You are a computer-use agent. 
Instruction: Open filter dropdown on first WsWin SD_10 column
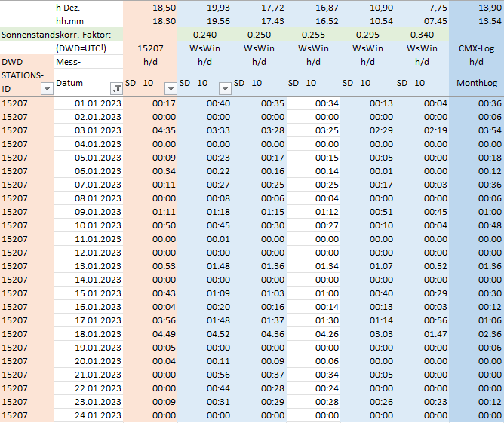point(224,88)
